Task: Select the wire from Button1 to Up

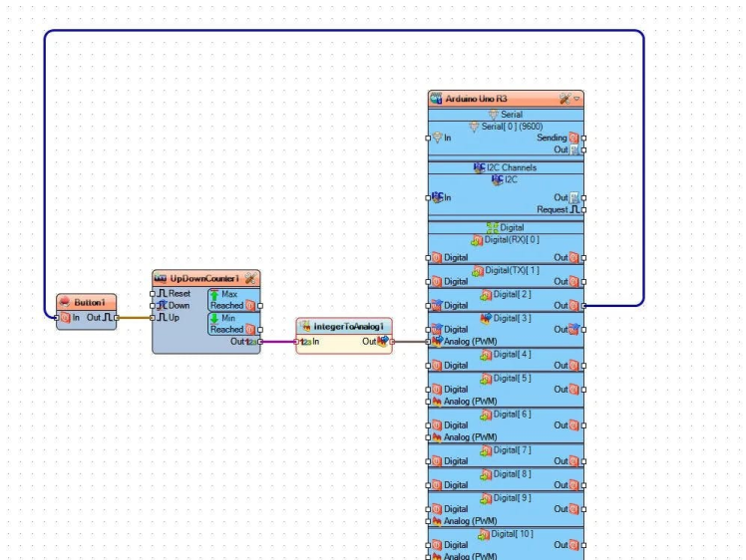Action: point(135,318)
